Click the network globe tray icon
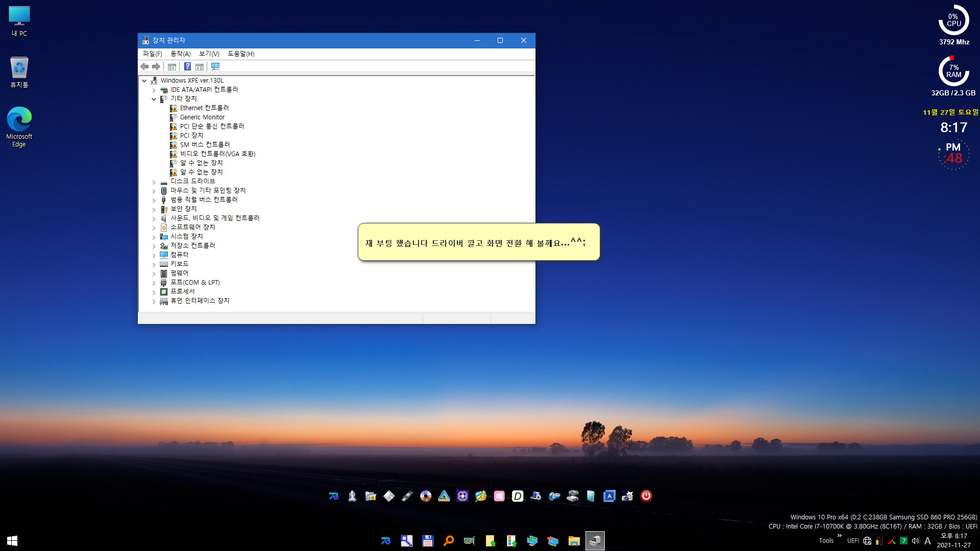This screenshot has height=551, width=980. click(x=867, y=541)
